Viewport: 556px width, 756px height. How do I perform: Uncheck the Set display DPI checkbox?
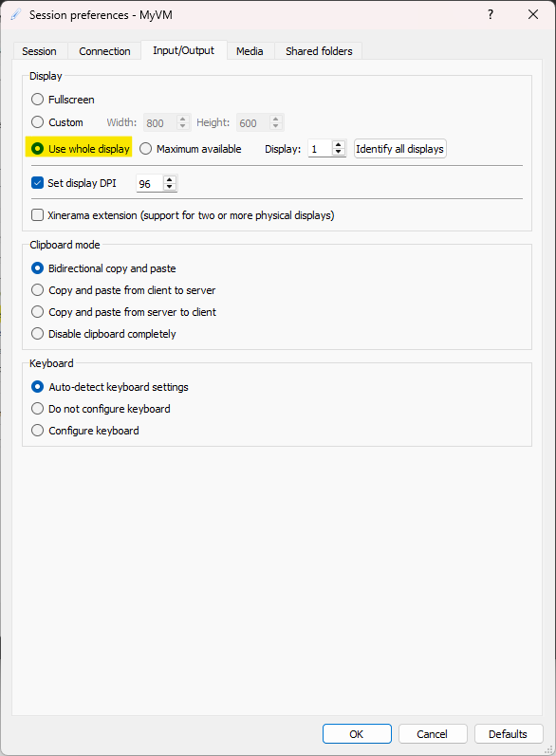pyautogui.click(x=37, y=183)
